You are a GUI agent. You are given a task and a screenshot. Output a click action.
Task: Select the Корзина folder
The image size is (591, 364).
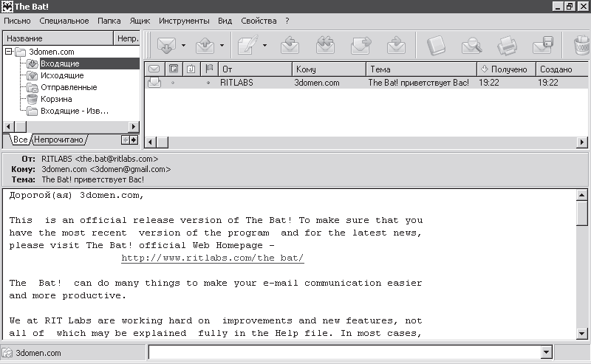pos(55,99)
